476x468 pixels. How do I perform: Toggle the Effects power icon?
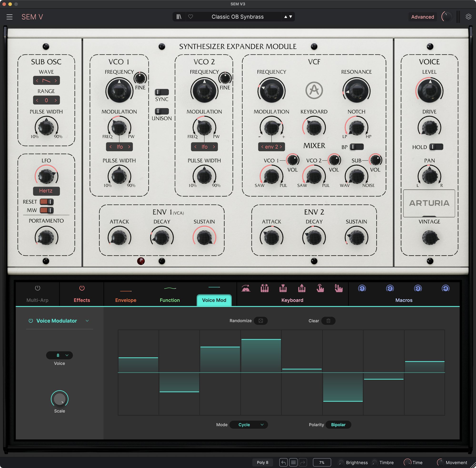coord(82,288)
